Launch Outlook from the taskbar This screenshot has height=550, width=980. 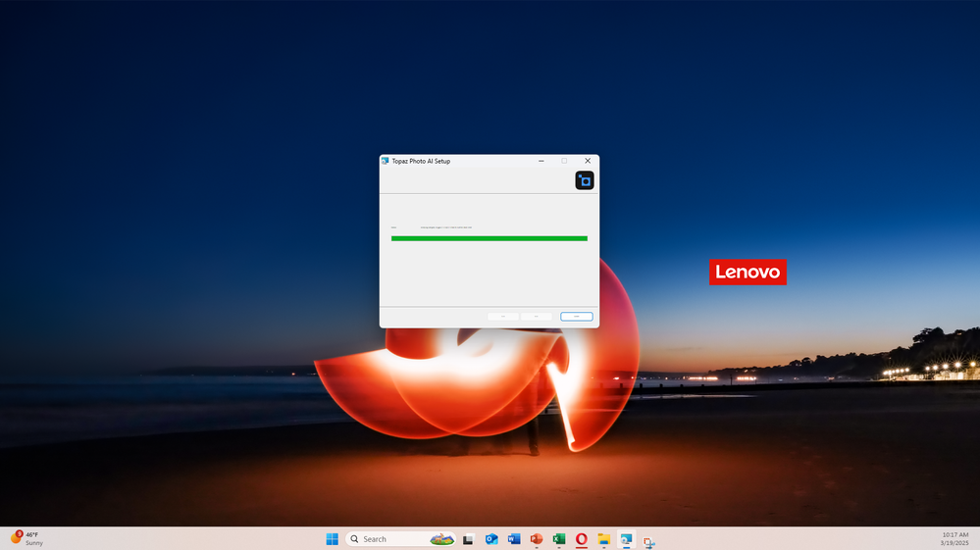click(491, 539)
